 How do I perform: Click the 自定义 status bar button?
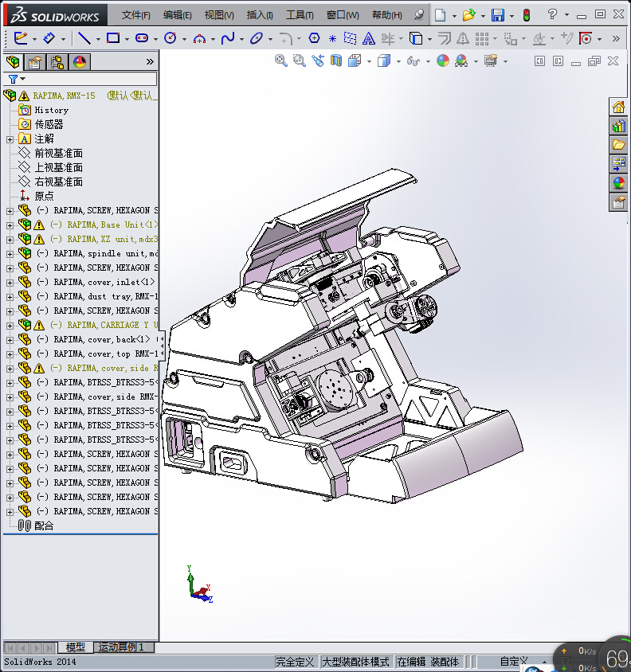pyautogui.click(x=514, y=662)
